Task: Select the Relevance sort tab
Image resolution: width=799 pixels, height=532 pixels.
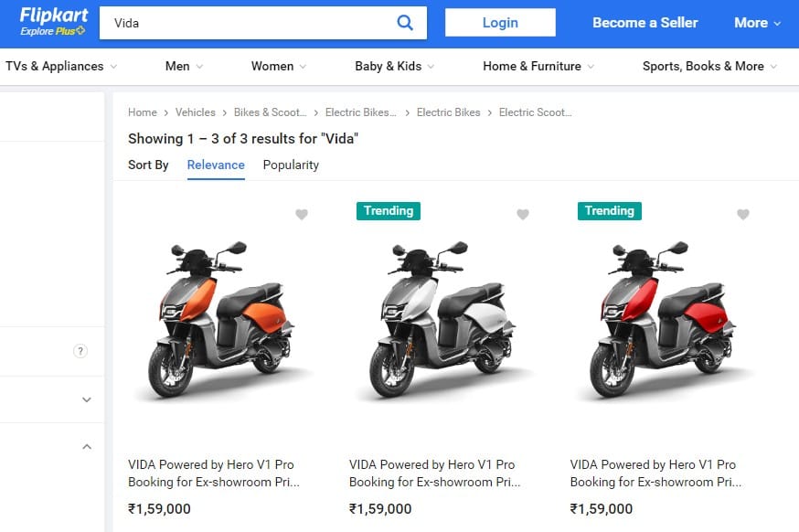Action: [216, 165]
